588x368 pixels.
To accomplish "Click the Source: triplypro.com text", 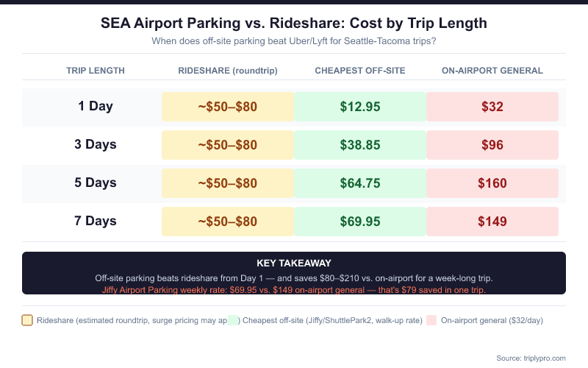I will tap(531, 358).
